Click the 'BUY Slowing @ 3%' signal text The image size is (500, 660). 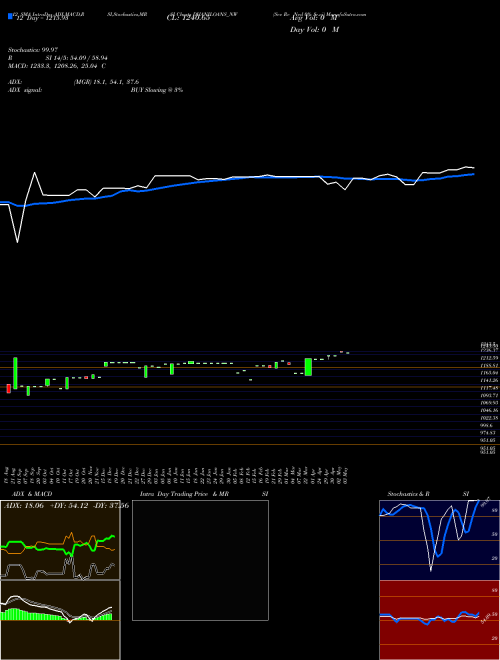click(157, 90)
